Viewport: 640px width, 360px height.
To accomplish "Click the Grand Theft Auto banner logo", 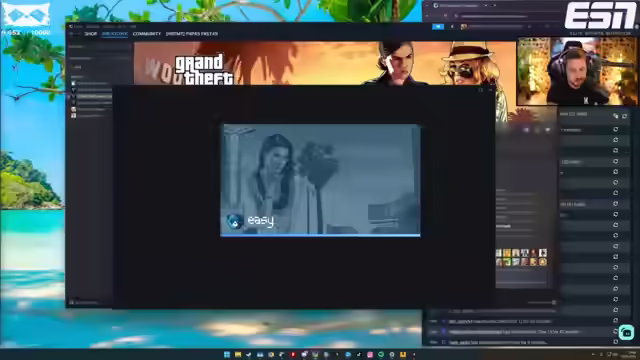I will pyautogui.click(x=204, y=69).
